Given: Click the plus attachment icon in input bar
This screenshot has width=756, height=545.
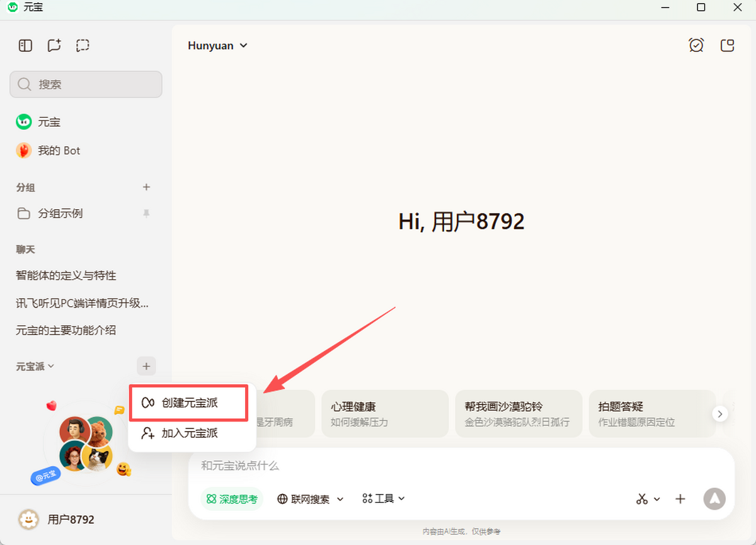Looking at the screenshot, I should (680, 499).
